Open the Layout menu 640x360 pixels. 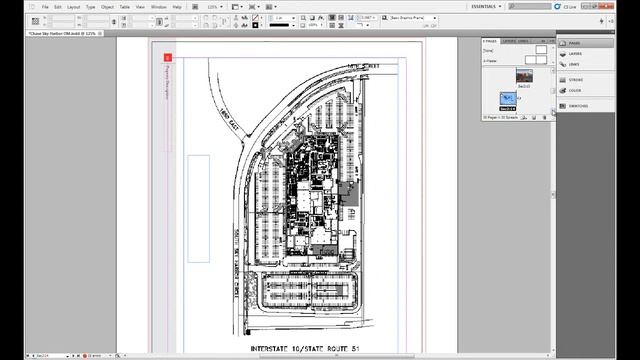(73, 7)
